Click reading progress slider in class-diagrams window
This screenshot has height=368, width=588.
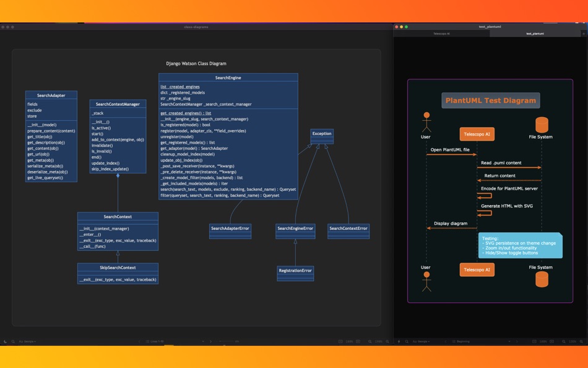pos(227,342)
